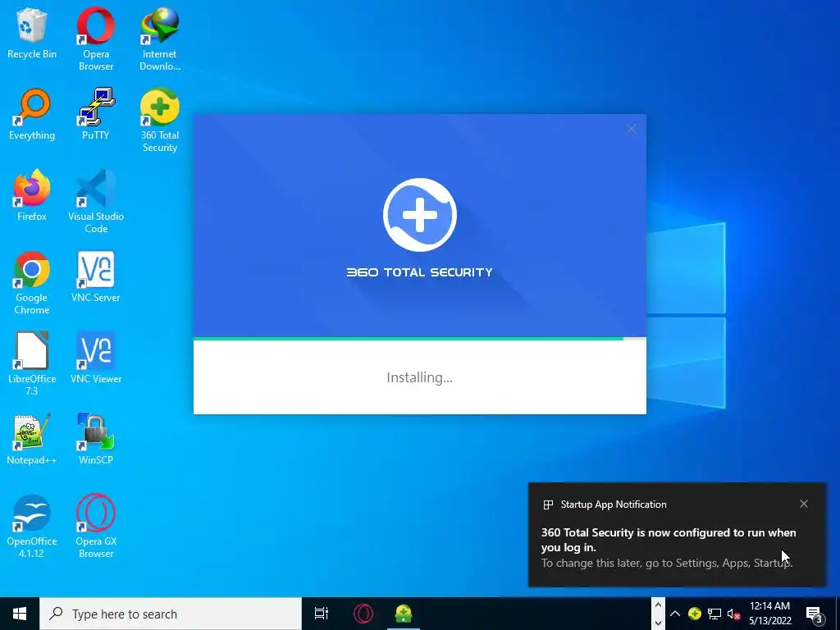The height and width of the screenshot is (630, 840).
Task: Open the Recycle Bin desktop icon
Action: coord(32,33)
